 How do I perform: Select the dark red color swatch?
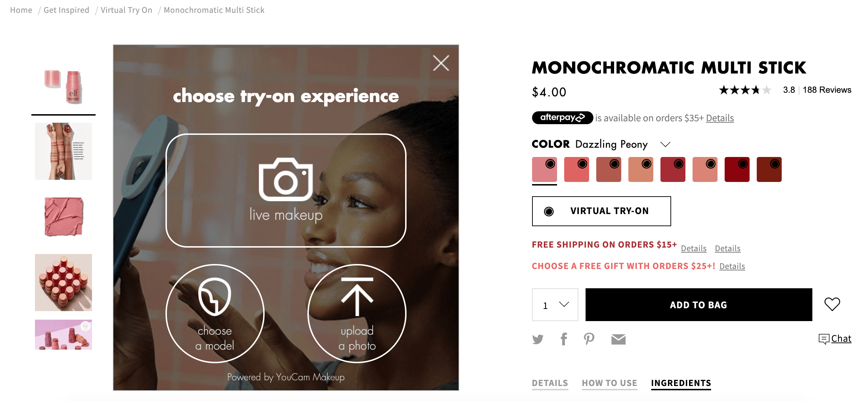click(738, 169)
